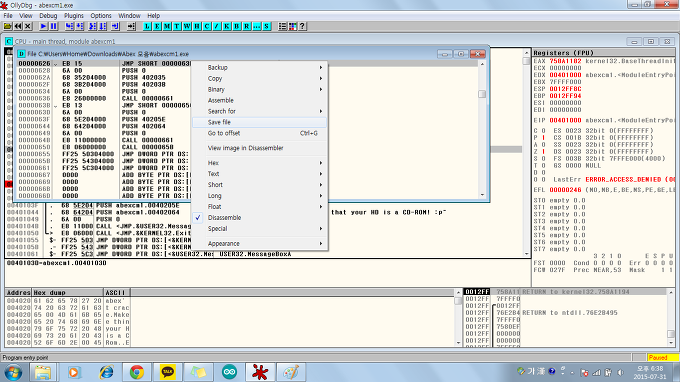The image size is (680, 382).
Task: Expand the Search for submenu
Action: coord(259,111)
